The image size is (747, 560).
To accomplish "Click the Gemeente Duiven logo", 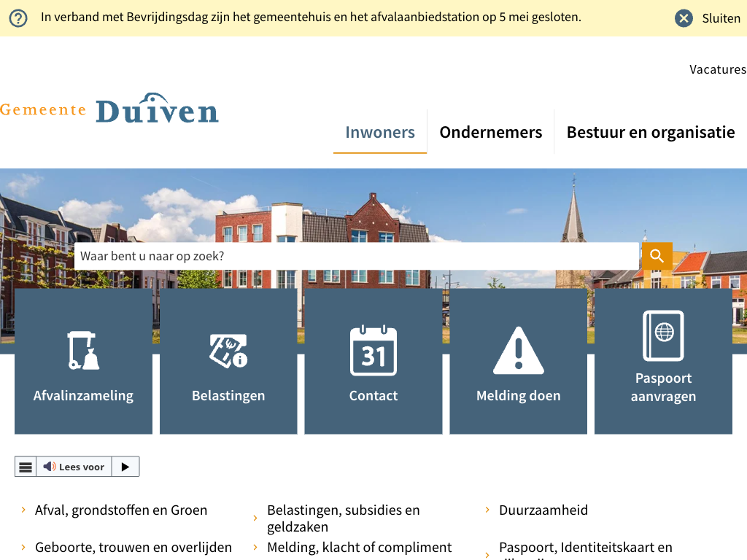I will pyautogui.click(x=109, y=109).
